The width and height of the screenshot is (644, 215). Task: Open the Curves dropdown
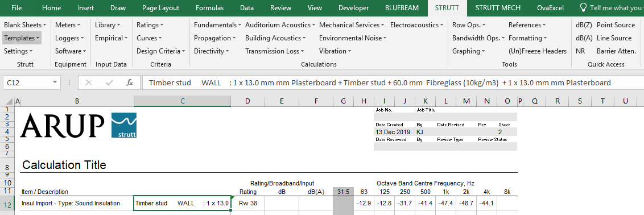click(150, 38)
